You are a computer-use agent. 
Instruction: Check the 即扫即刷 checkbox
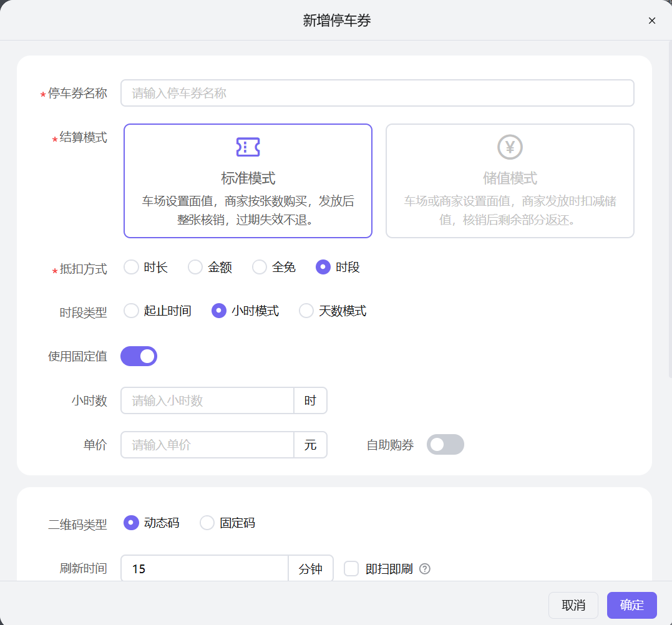point(350,568)
